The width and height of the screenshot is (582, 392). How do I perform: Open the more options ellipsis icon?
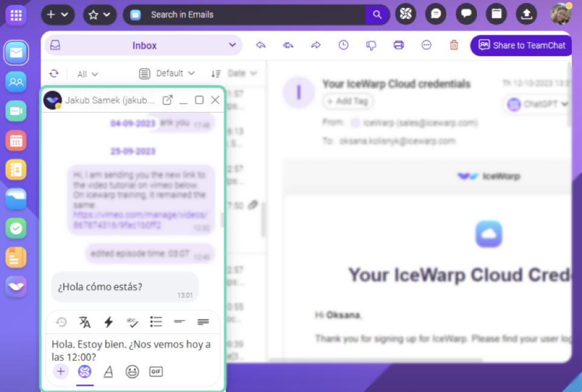tap(426, 45)
